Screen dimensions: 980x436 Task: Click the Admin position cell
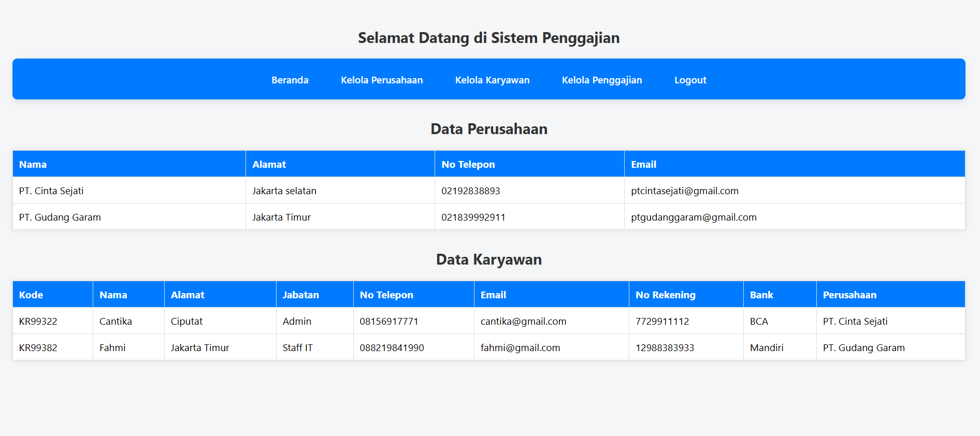click(x=315, y=321)
